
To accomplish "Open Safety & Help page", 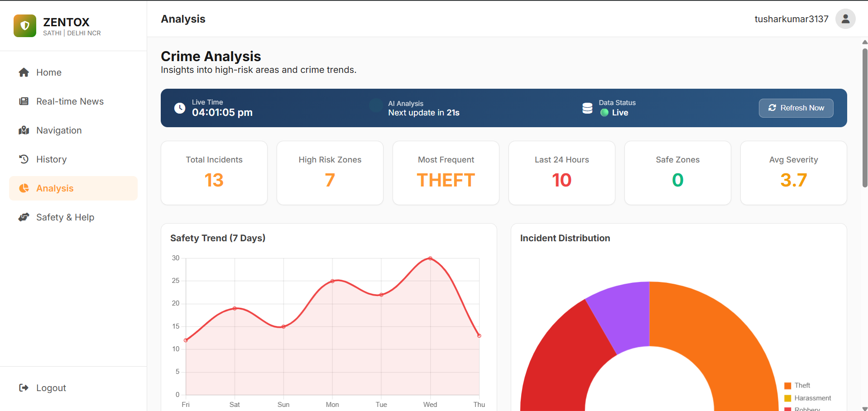I will (x=73, y=217).
